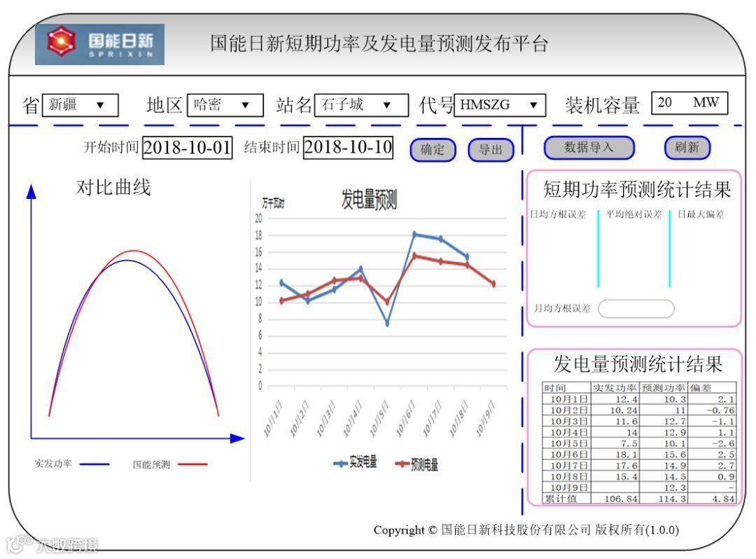Screen dimensions: 756x559
Task: Click the 日均方根误差 label
Action: (558, 214)
